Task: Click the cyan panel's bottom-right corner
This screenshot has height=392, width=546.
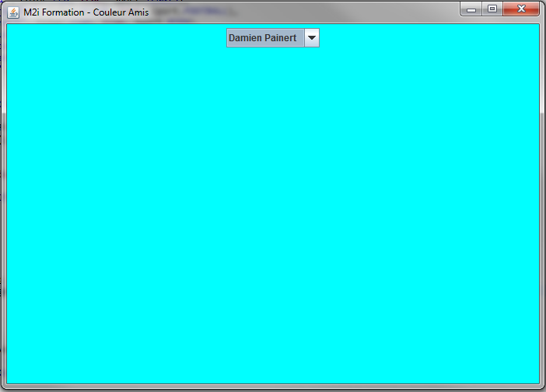Action: point(535,380)
